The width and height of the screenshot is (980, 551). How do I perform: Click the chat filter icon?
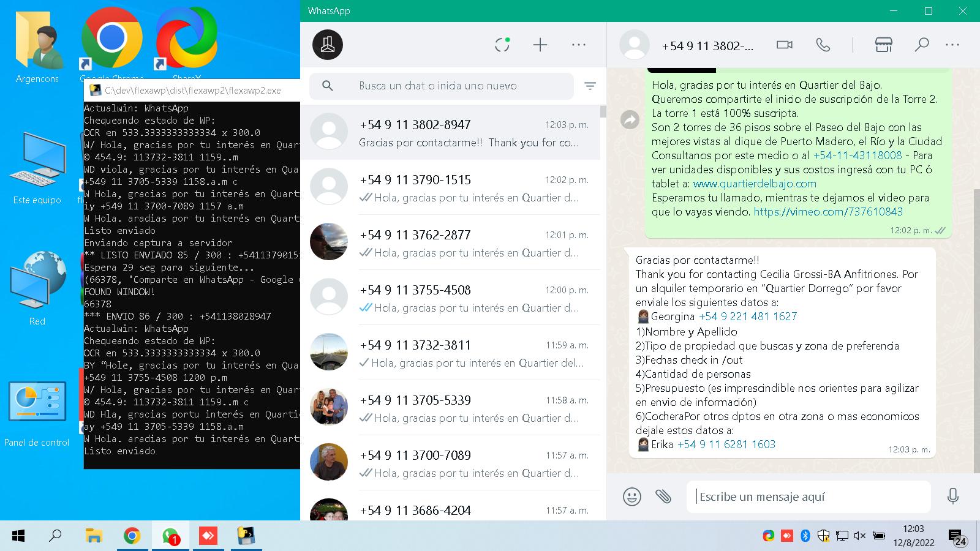[590, 86]
